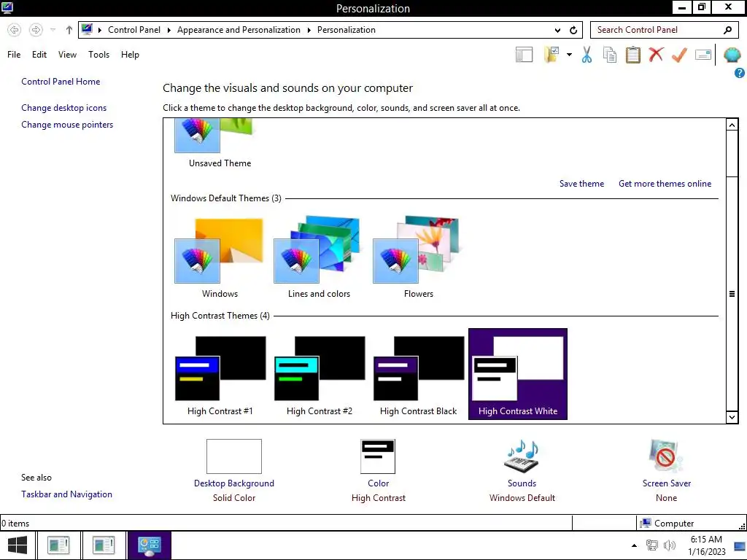
Task: Expand the folder toolbar dropdown arrow
Action: pos(569,55)
